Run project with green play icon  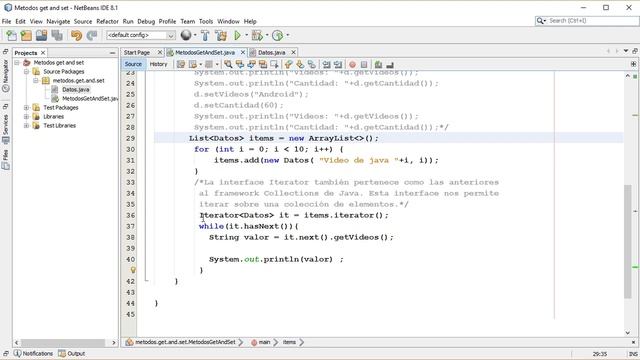coord(237,36)
